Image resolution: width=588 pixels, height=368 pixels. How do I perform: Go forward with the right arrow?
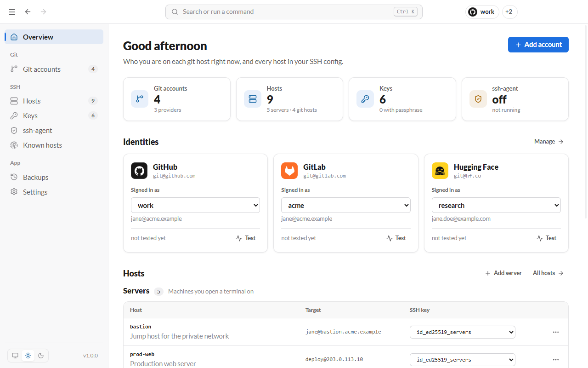(44, 12)
